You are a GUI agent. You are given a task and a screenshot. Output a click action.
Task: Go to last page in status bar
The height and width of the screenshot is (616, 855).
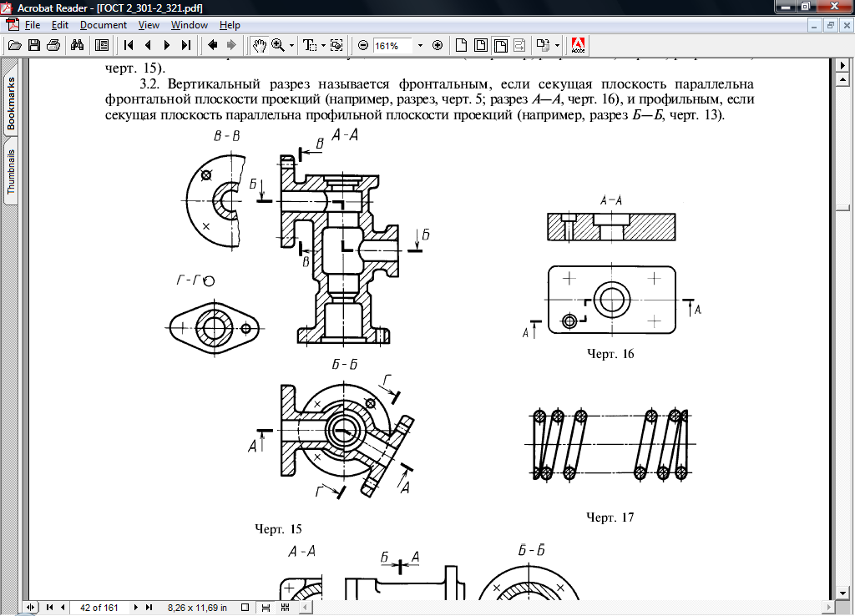(149, 608)
